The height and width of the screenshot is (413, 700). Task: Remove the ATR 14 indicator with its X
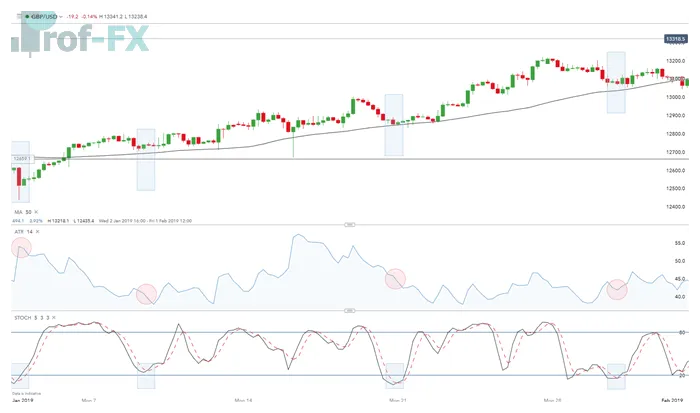(38, 232)
